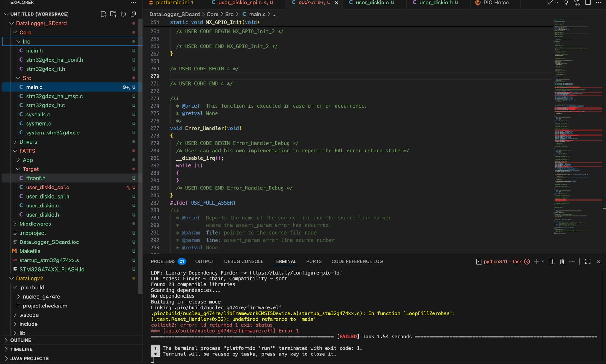Viewport: 606px width, 364px height.
Task: Open ffconf.h in the file tree
Action: tap(35, 178)
